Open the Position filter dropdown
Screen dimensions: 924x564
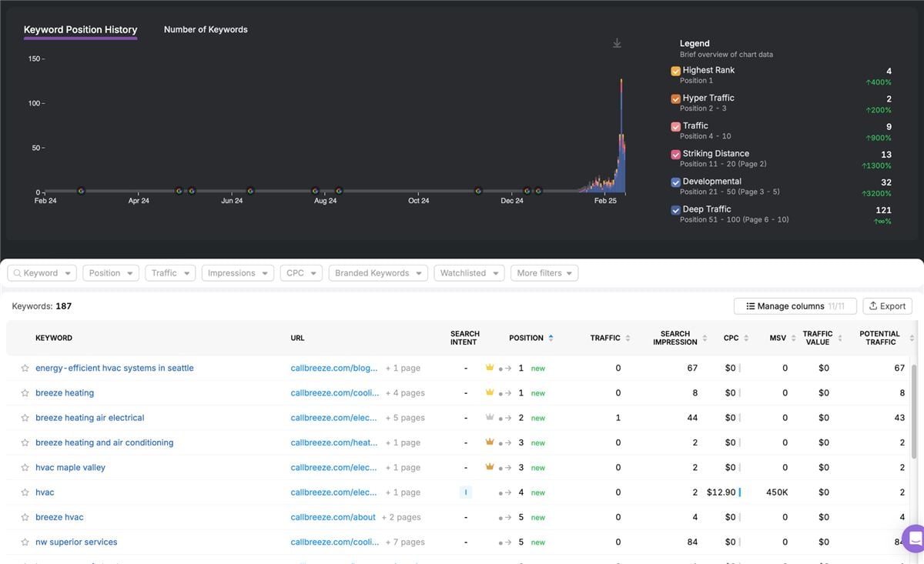pos(110,273)
